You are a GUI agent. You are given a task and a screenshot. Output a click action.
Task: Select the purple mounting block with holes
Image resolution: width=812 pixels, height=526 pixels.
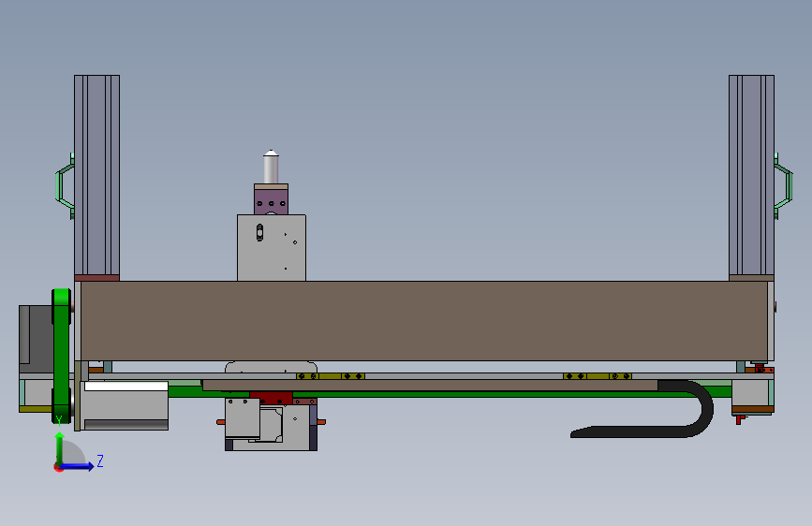click(x=271, y=201)
